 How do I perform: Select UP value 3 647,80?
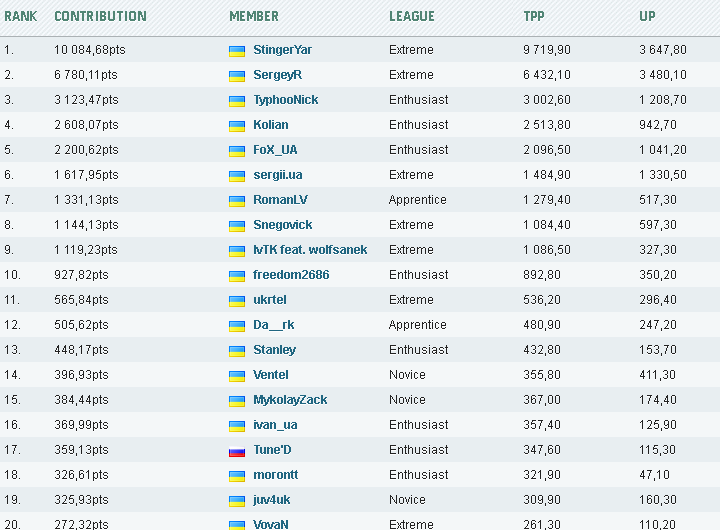point(663,50)
